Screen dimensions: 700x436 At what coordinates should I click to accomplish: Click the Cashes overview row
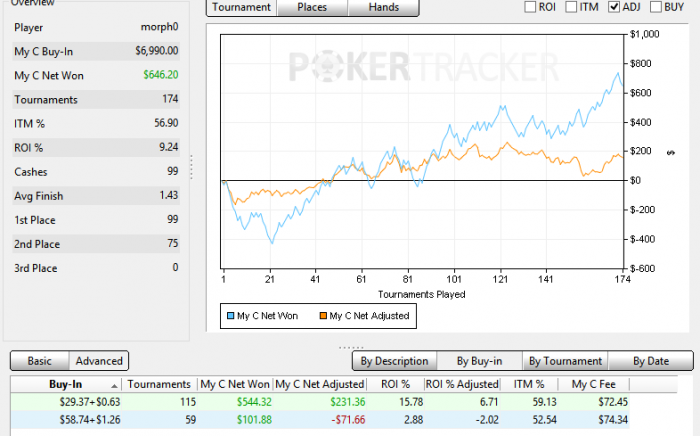96,172
